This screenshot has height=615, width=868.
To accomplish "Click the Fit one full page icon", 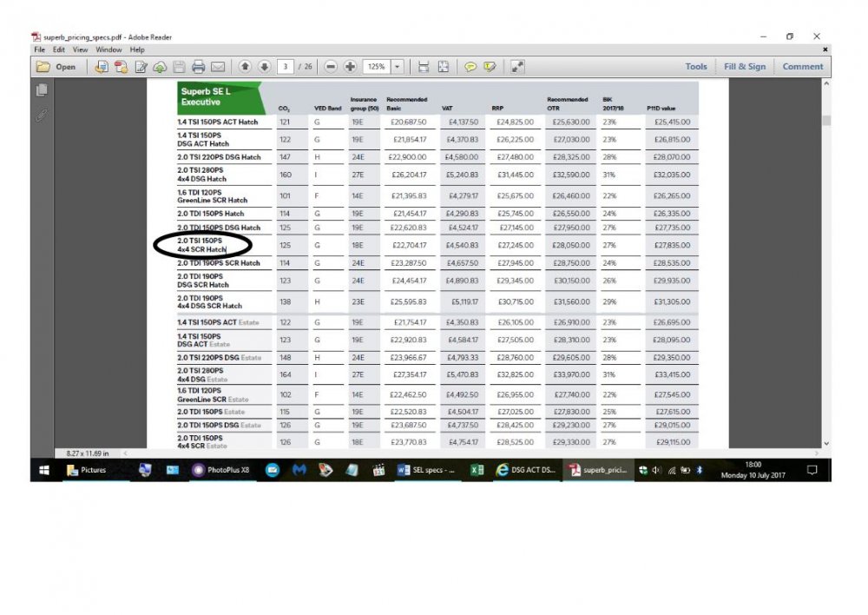I will click(x=444, y=67).
